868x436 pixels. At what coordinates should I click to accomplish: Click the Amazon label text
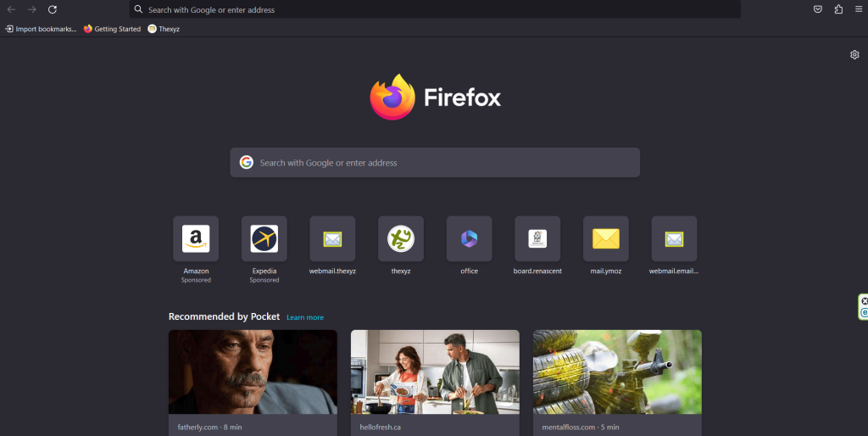[x=196, y=271]
